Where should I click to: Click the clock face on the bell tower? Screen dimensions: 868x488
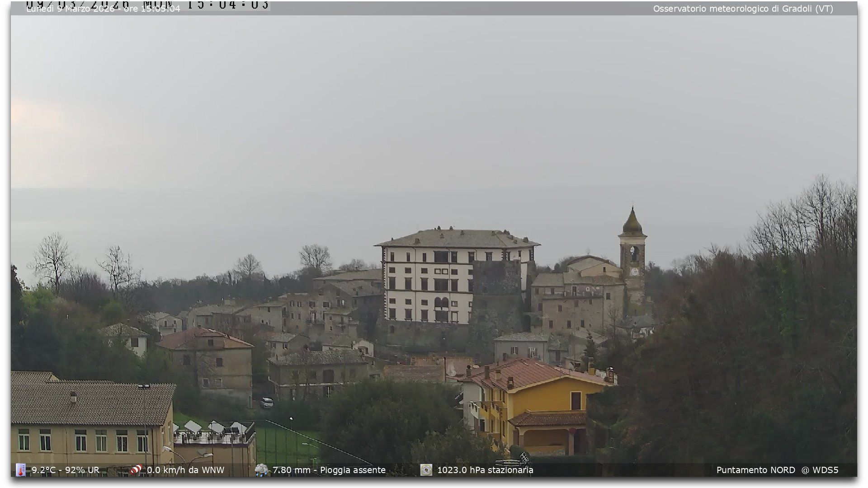tap(634, 272)
